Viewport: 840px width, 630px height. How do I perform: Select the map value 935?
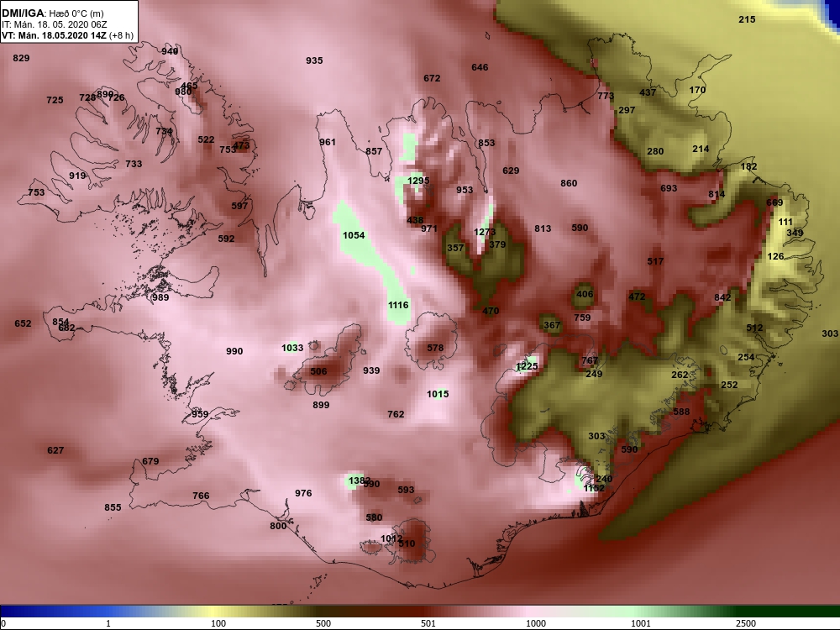coord(314,60)
